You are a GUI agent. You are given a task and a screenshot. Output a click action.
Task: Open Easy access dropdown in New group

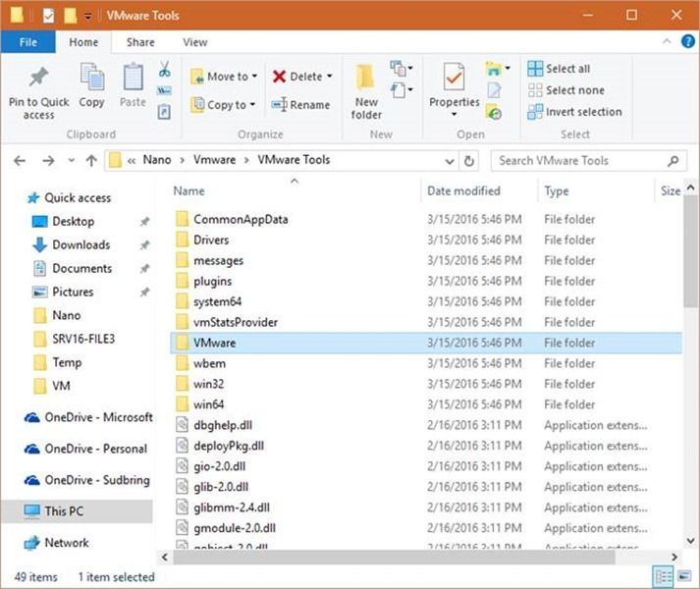point(401,90)
